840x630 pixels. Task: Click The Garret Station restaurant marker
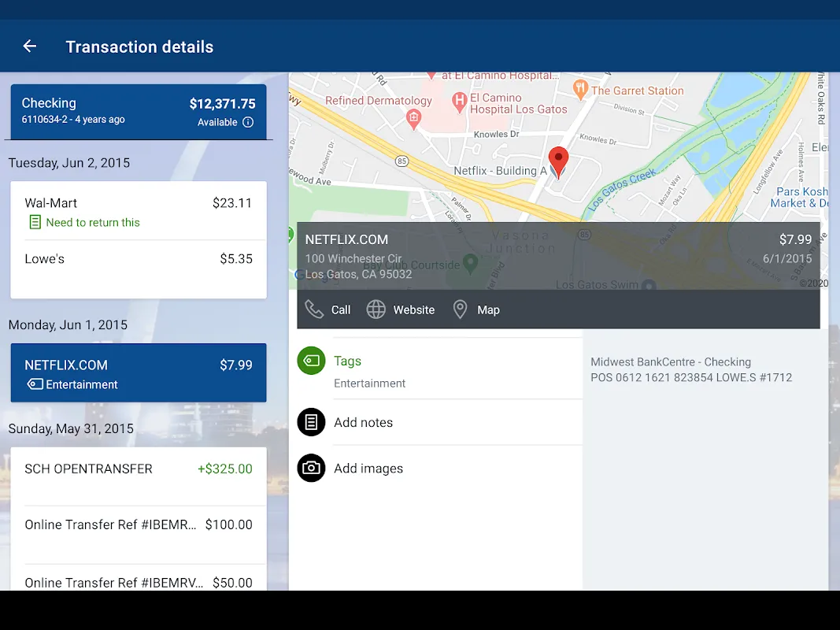pos(580,90)
